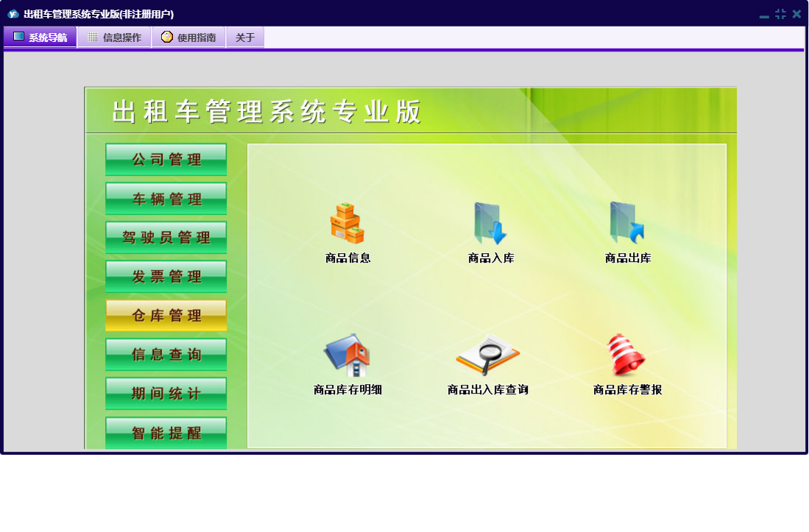Image resolution: width=809 pixels, height=532 pixels.
Task: Select the highlighted 仓库管理 button
Action: click(166, 315)
